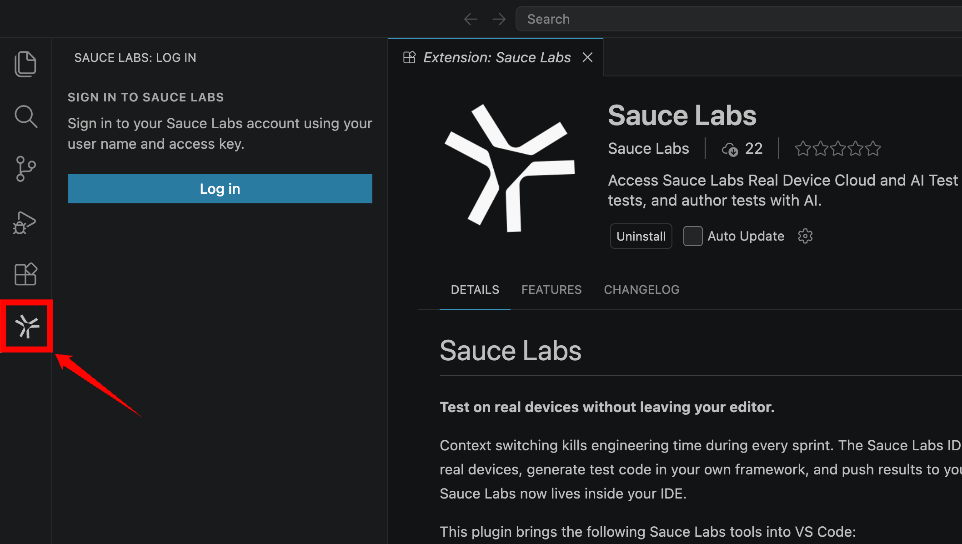Screen dimensions: 962x544
Task: Open the Source Control view
Action: tap(25, 169)
